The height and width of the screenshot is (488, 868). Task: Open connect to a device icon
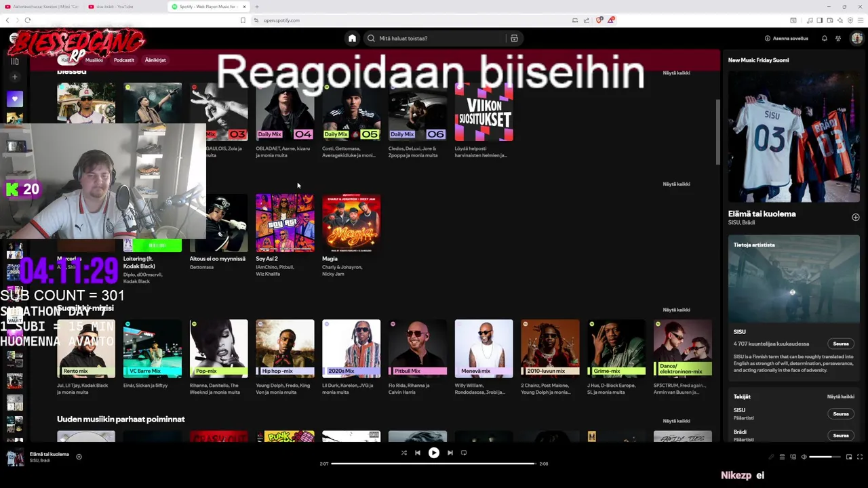(x=793, y=457)
